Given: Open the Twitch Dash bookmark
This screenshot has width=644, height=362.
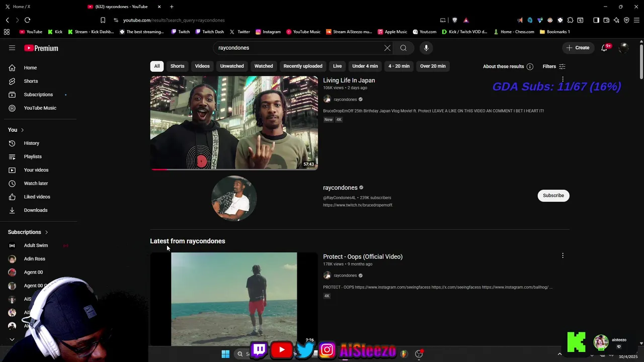Looking at the screenshot, I should click(x=209, y=32).
